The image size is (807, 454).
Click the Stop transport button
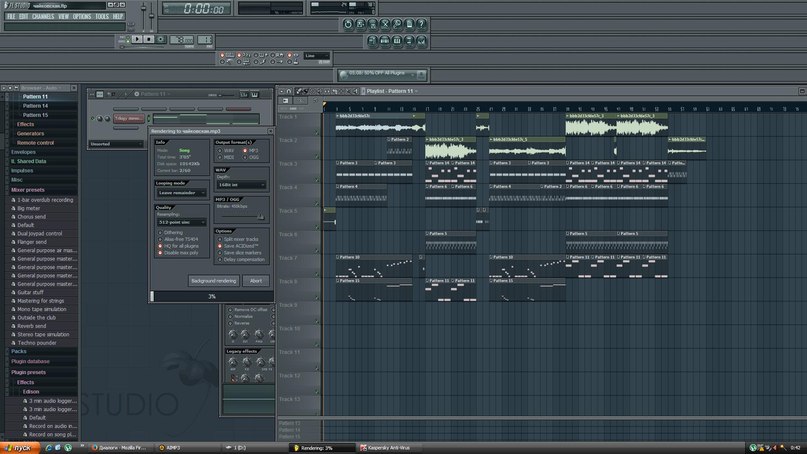149,39
